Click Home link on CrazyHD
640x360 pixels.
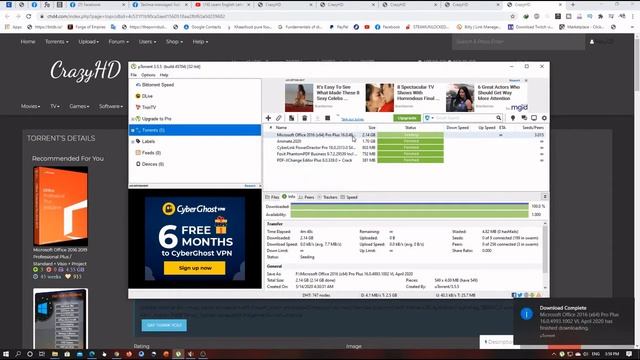[28, 42]
